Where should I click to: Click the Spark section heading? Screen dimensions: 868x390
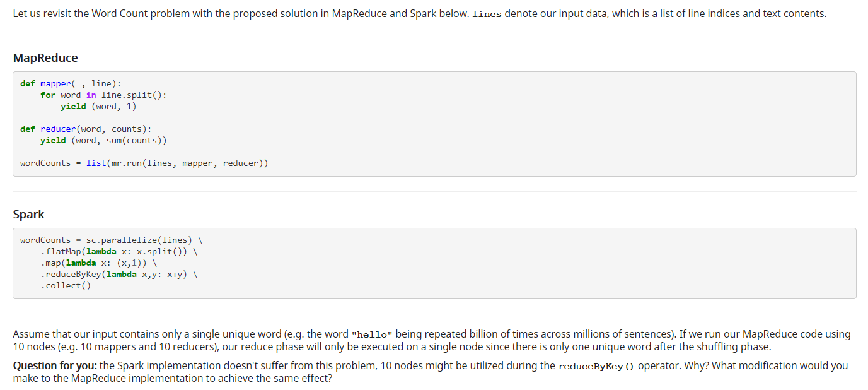click(x=28, y=214)
